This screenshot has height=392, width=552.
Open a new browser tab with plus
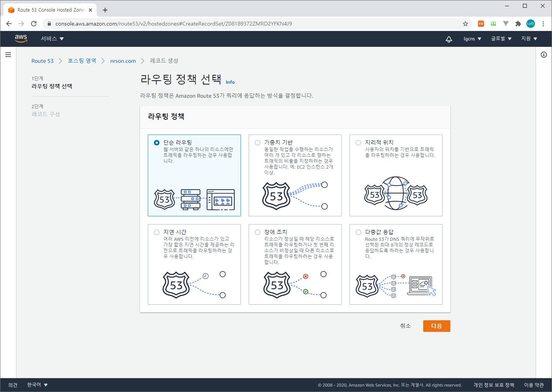105,10
